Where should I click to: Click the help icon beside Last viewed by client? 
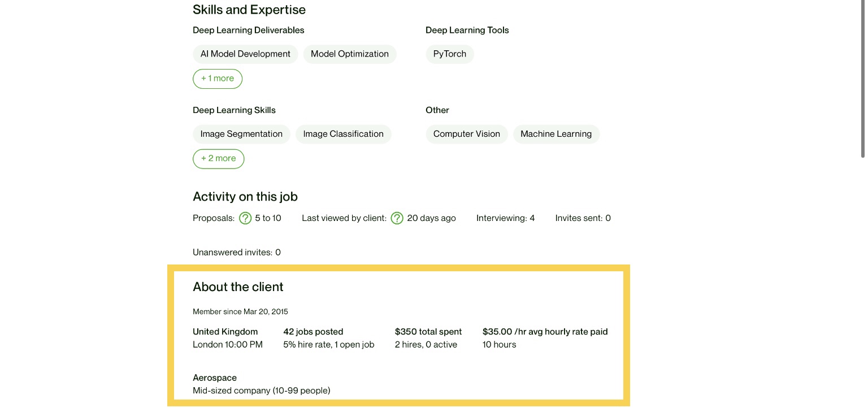click(x=397, y=218)
